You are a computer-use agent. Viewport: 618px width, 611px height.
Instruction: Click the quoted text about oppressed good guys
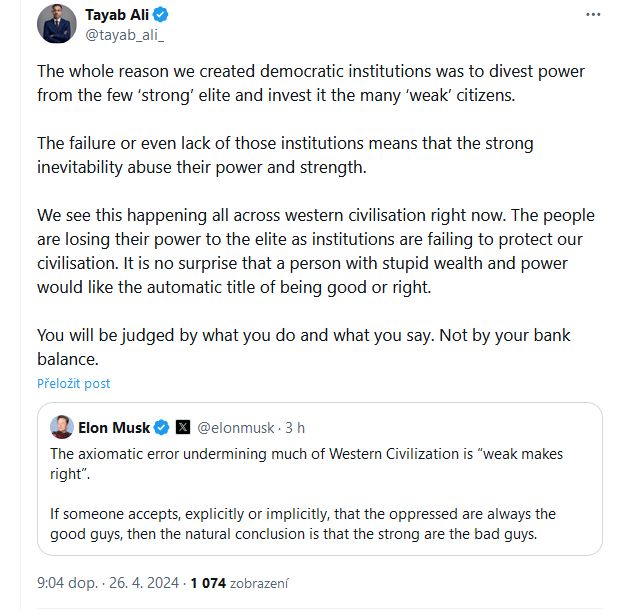(303, 524)
